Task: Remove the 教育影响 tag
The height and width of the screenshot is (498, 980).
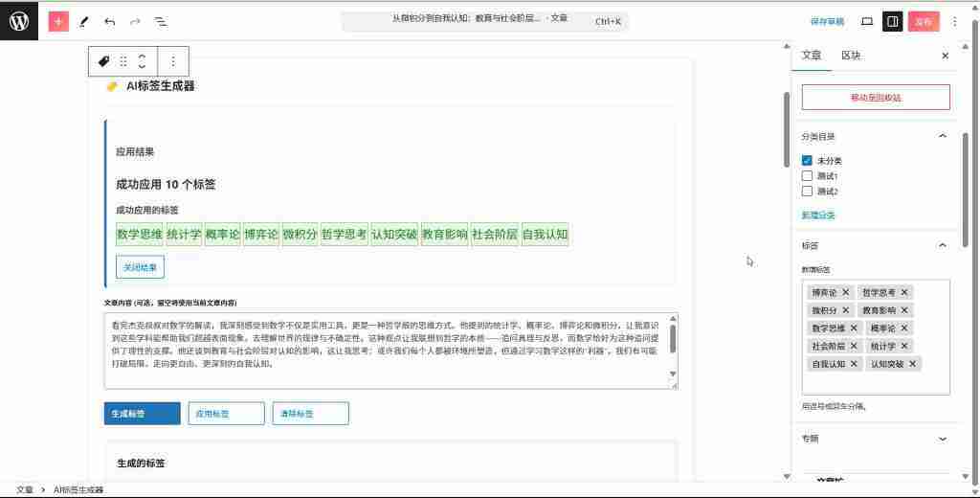Action: tap(904, 310)
